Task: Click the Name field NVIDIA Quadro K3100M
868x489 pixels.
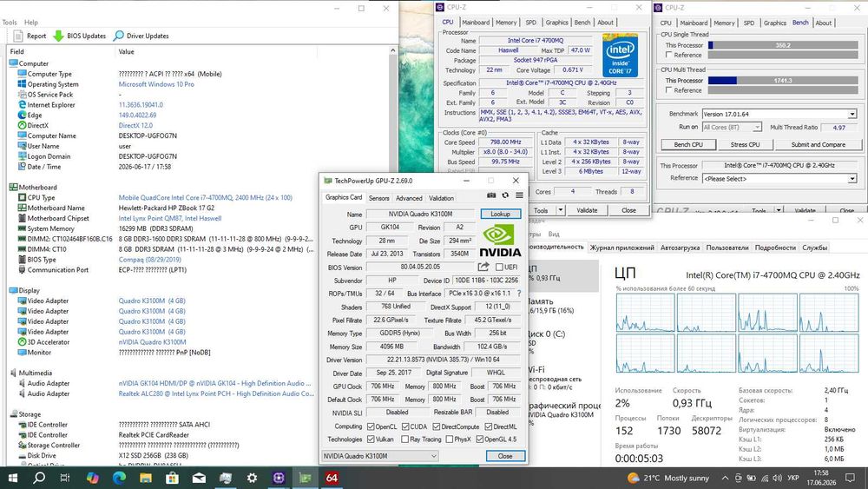Action: (420, 214)
